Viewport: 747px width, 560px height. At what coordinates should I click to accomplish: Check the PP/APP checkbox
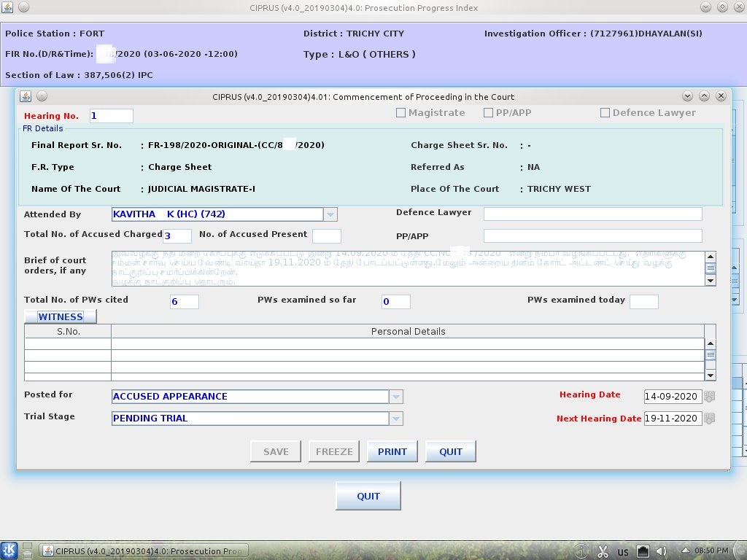488,112
